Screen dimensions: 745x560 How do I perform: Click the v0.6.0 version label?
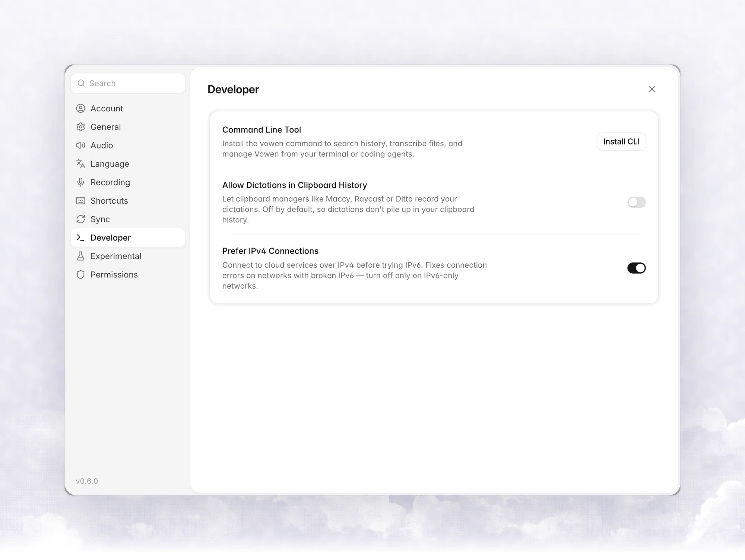click(87, 481)
